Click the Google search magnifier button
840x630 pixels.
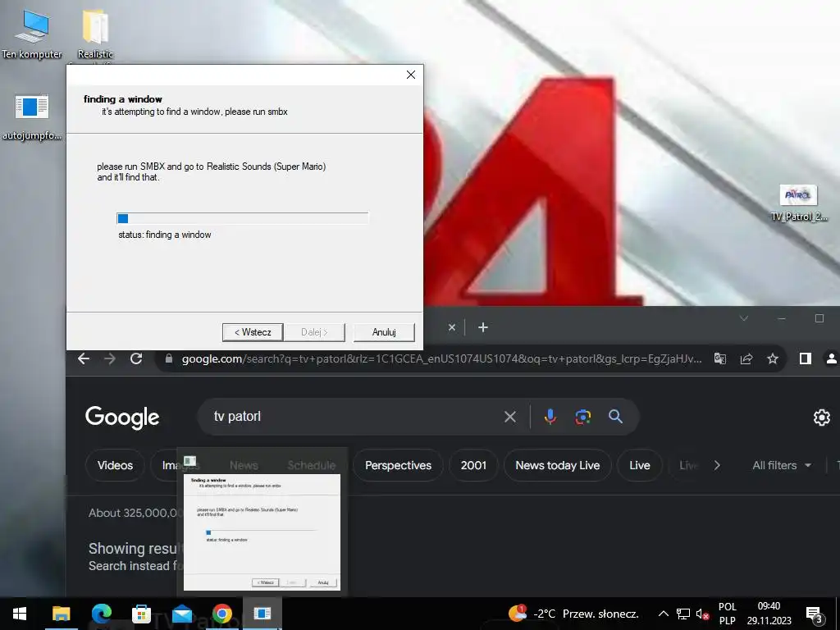615,416
